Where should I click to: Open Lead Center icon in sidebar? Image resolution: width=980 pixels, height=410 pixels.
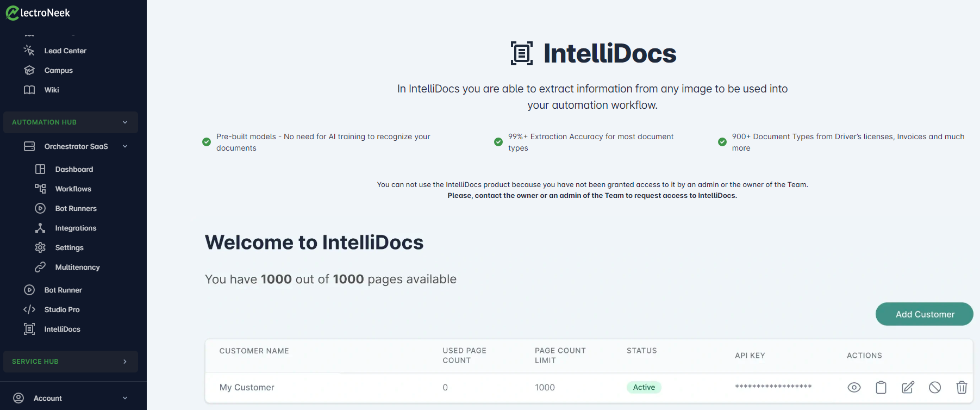(x=29, y=51)
